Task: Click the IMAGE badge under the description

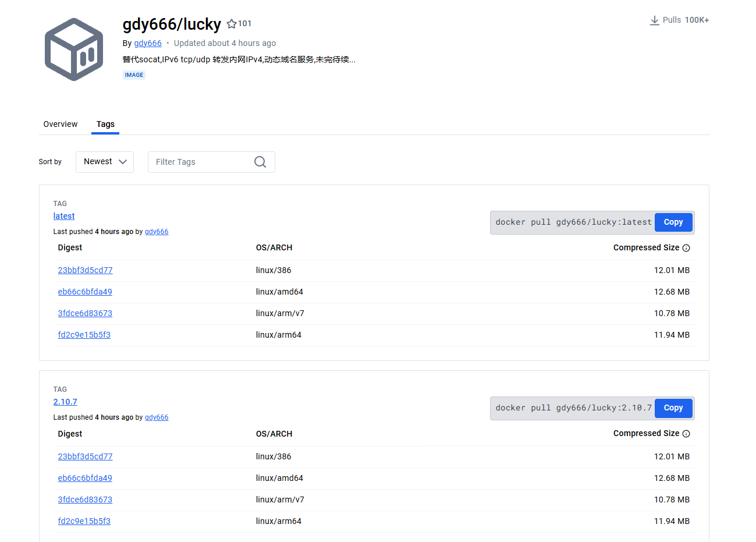Action: pyautogui.click(x=134, y=75)
